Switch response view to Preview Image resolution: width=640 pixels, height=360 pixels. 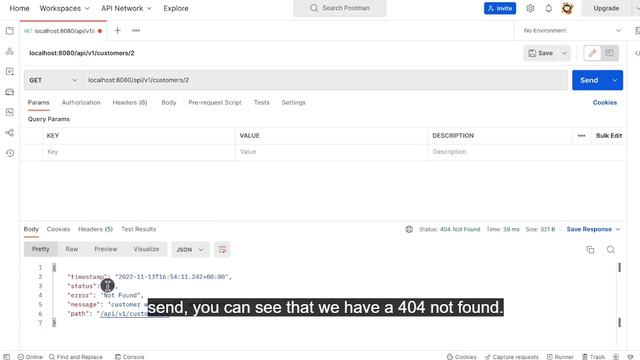coord(106,249)
